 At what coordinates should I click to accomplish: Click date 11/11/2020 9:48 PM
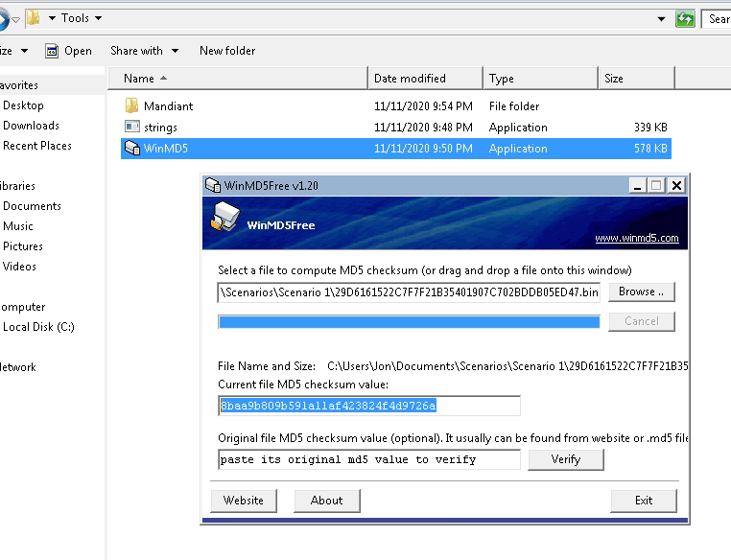[423, 128]
